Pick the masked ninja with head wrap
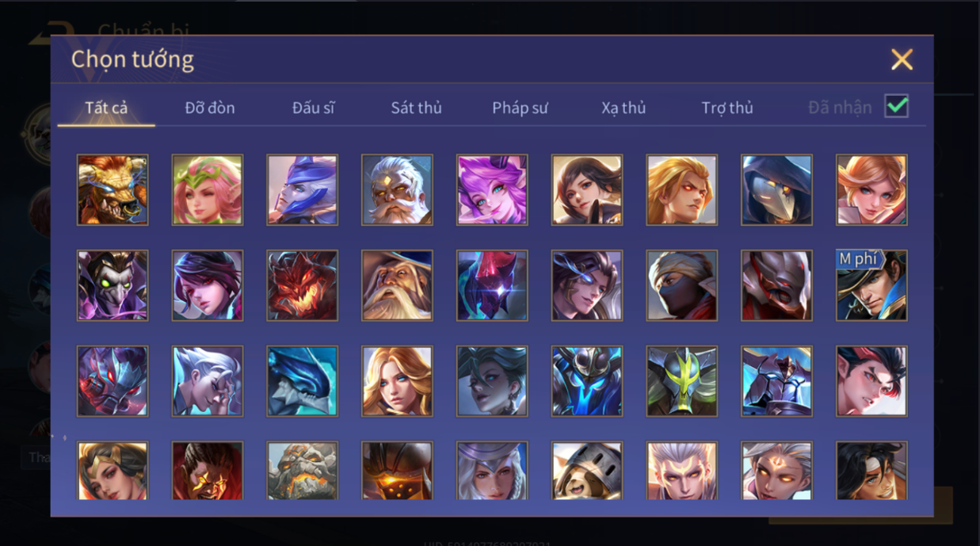 pos(682,286)
